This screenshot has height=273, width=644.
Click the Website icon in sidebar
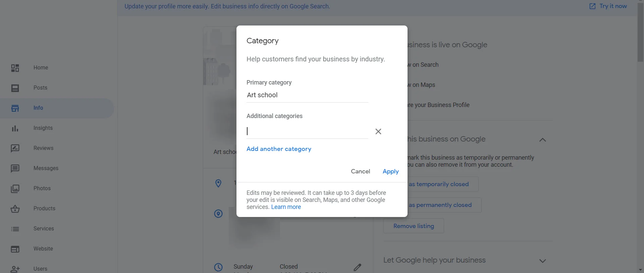[15, 249]
